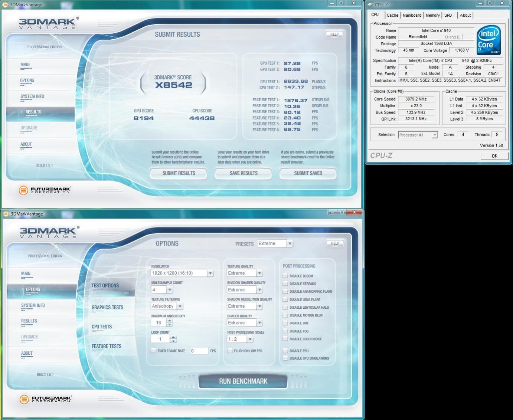Check Disable Color Noise option
Viewport: 513px width, 420px height.
coord(285,339)
